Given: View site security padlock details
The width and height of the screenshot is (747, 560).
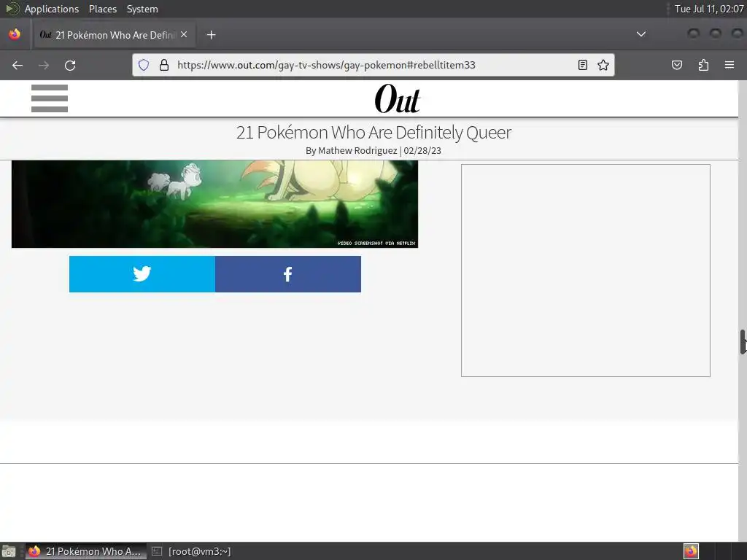Looking at the screenshot, I should 164,65.
